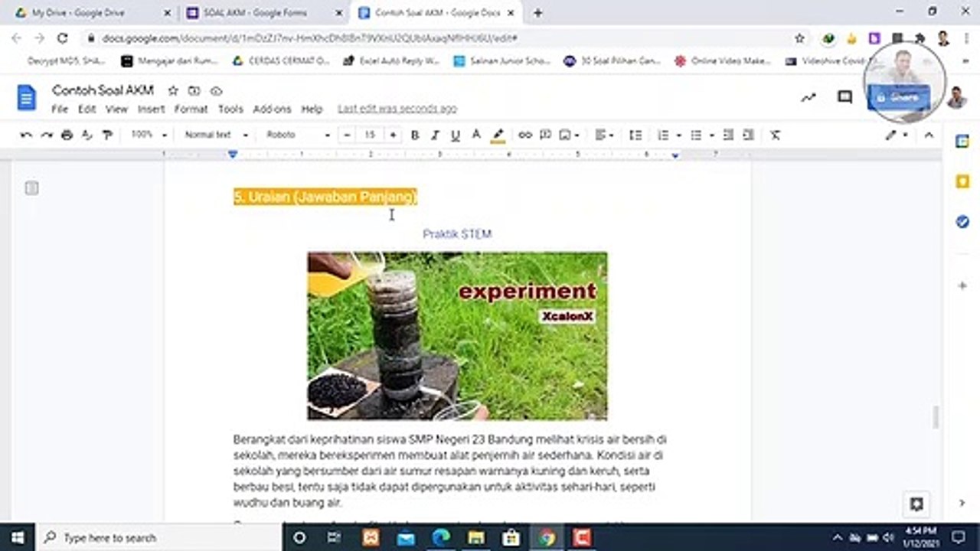Open the activity dashboard icon

coord(808,97)
